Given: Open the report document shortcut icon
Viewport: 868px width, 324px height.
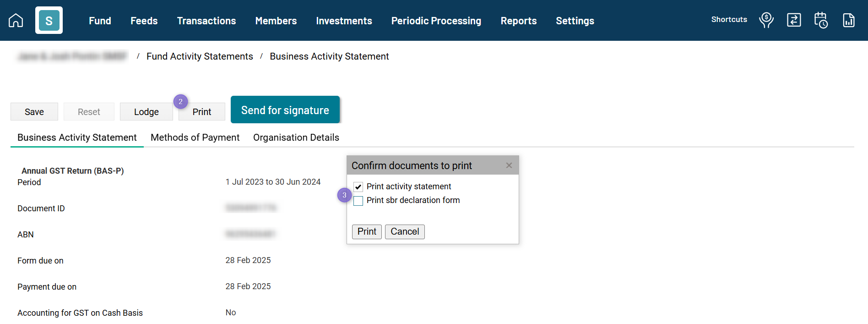Looking at the screenshot, I should [849, 20].
